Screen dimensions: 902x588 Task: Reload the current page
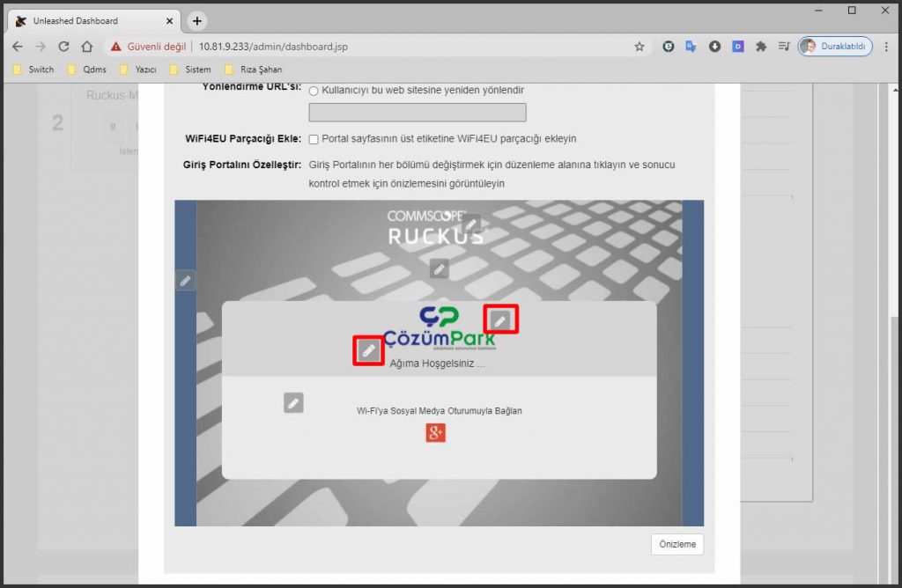63,47
